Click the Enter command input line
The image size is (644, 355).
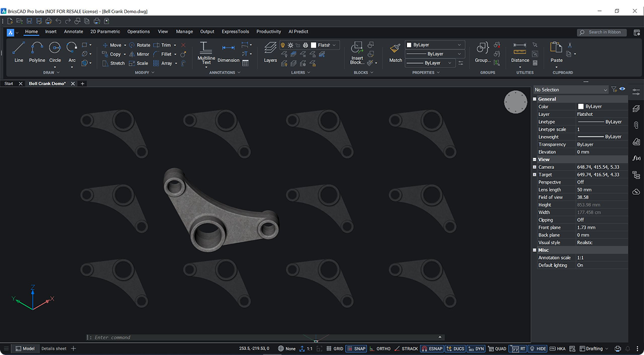[264, 337]
